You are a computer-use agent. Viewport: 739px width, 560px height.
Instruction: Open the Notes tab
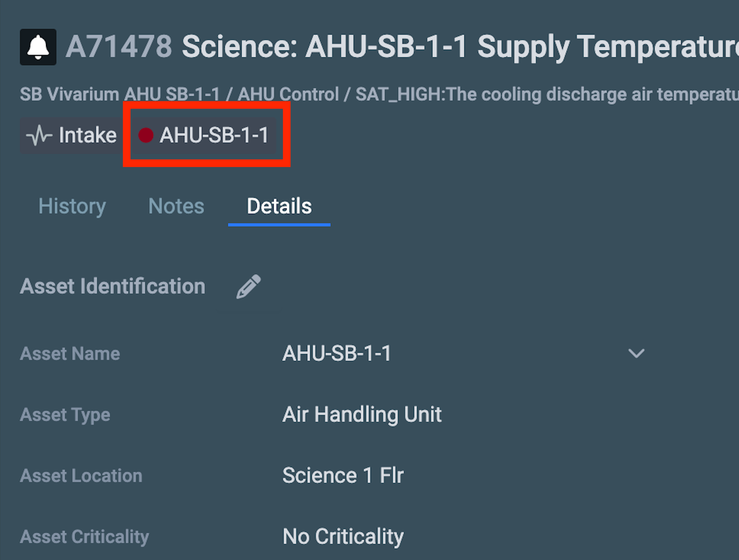[176, 206]
